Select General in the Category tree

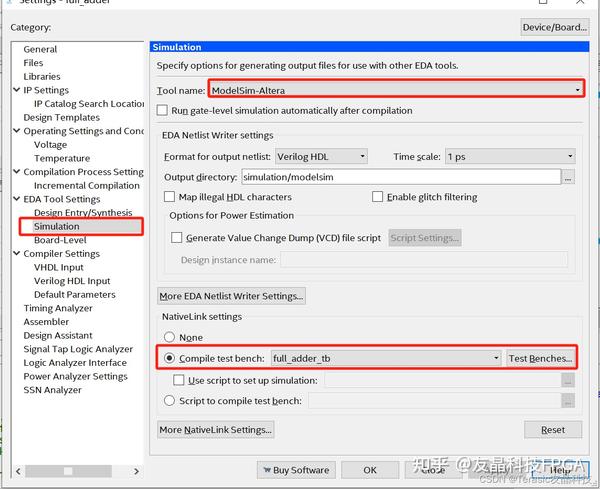point(40,49)
